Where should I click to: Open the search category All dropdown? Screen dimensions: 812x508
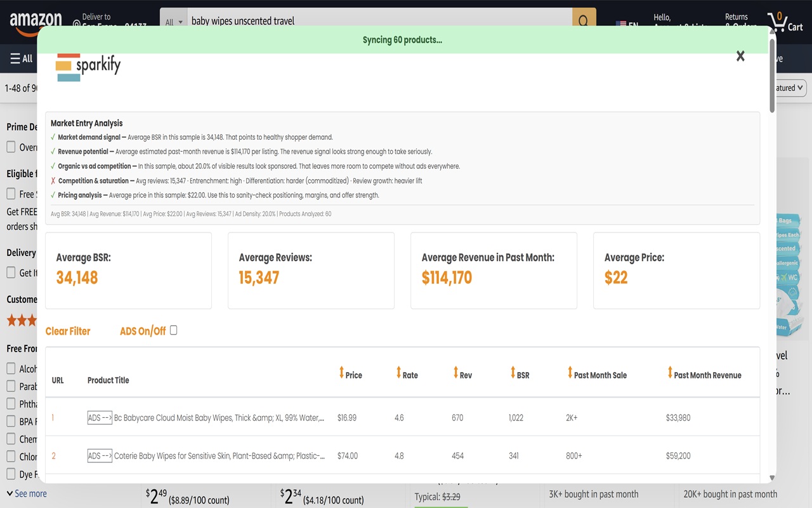[173, 22]
